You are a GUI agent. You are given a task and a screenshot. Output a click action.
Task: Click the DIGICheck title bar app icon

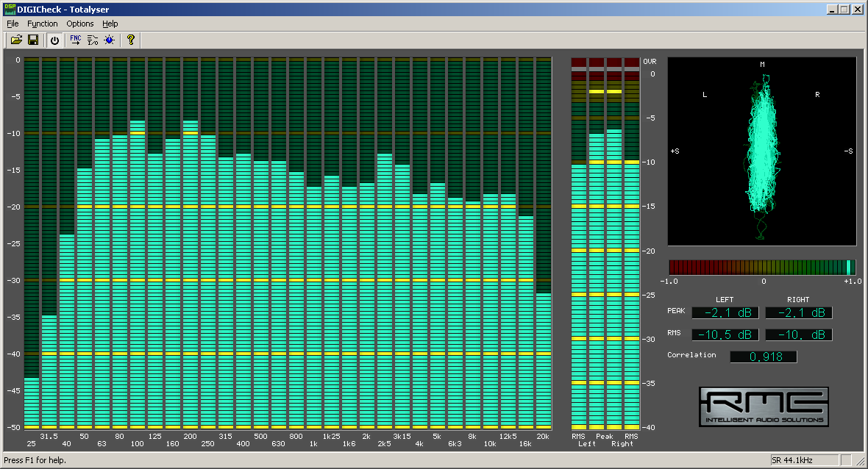(x=10, y=9)
